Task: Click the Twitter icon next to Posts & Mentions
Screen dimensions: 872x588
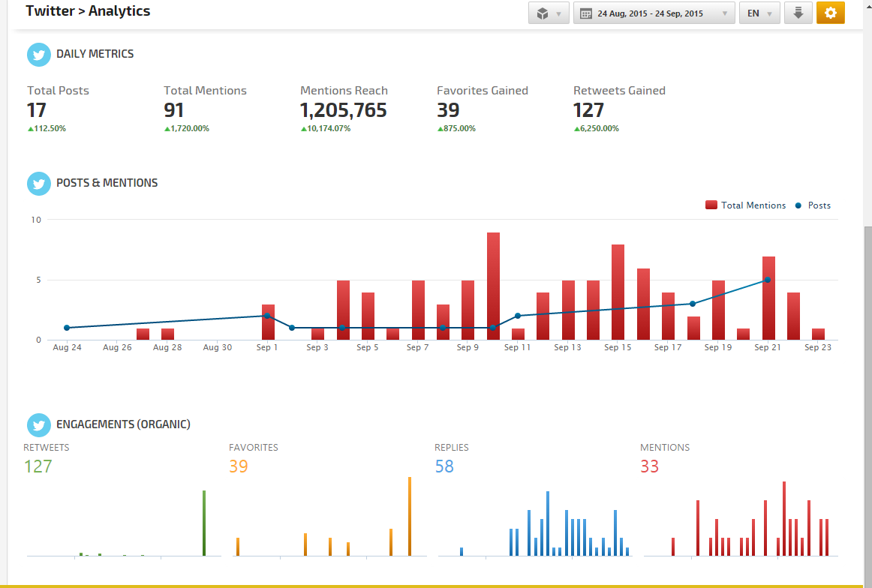Action: tap(39, 184)
